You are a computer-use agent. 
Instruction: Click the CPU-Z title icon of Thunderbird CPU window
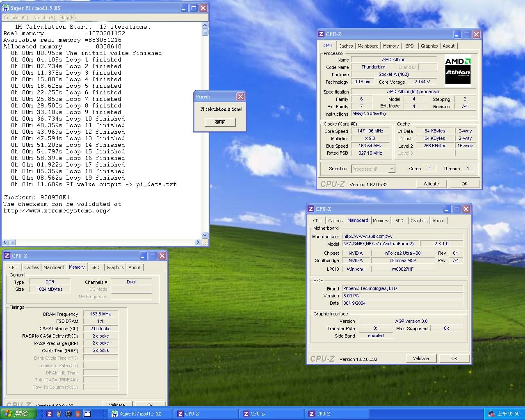[321, 34]
